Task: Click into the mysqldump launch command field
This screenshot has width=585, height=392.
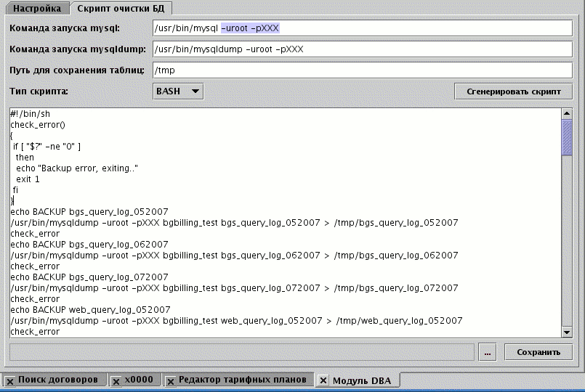Action: click(x=361, y=49)
